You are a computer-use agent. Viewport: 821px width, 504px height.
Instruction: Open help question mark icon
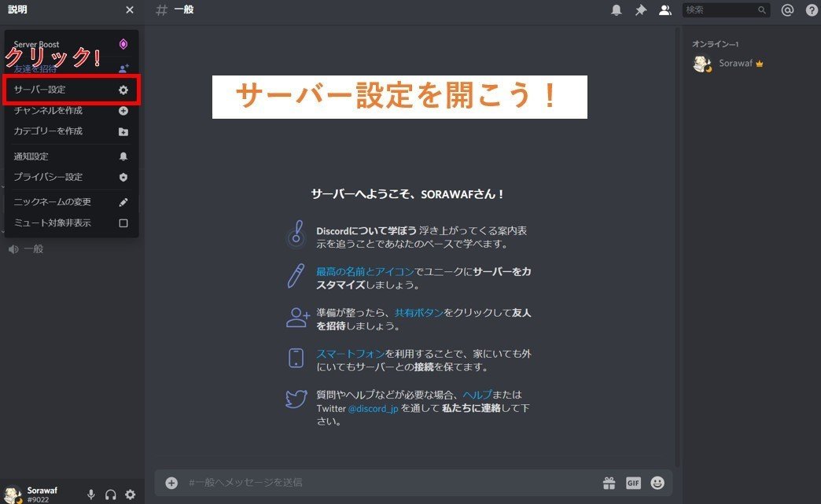tap(812, 10)
